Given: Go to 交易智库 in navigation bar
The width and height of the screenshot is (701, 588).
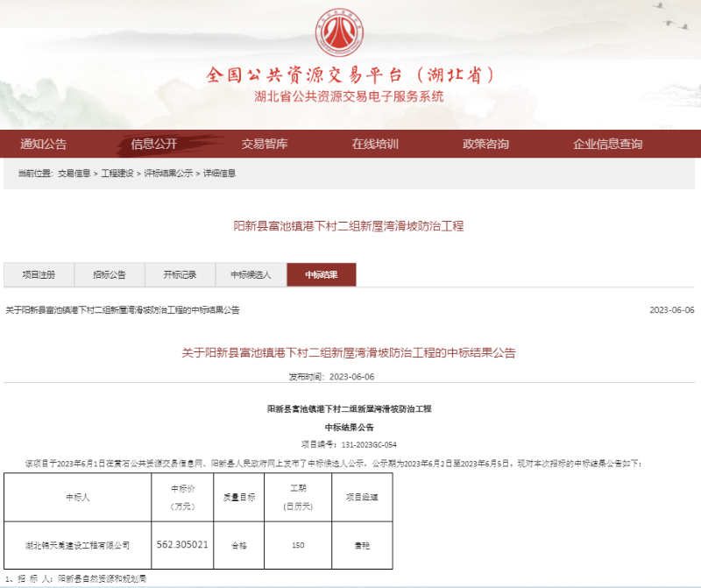Looking at the screenshot, I should (x=265, y=144).
